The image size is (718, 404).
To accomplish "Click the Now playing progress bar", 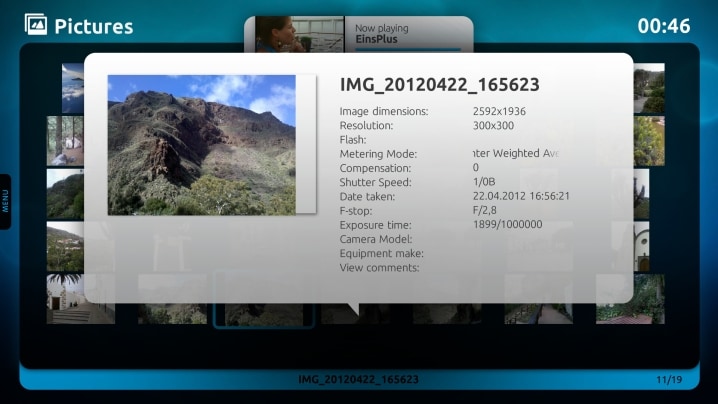I will tap(403, 49).
